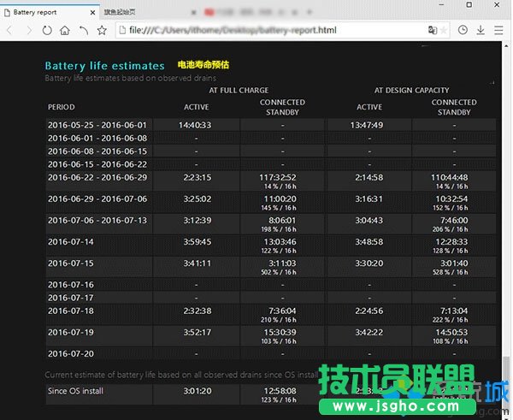
Task: Close the Battery report tab
Action: (92, 13)
